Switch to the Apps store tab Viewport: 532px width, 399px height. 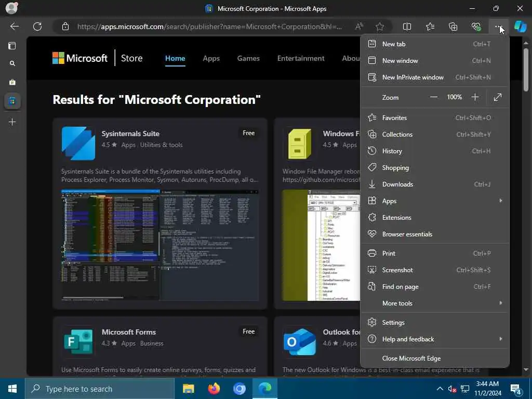[211, 58]
